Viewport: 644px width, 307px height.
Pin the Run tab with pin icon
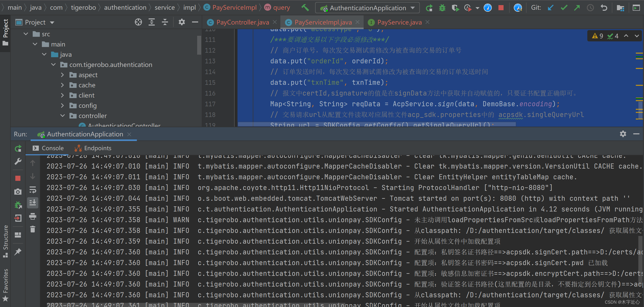point(18,252)
